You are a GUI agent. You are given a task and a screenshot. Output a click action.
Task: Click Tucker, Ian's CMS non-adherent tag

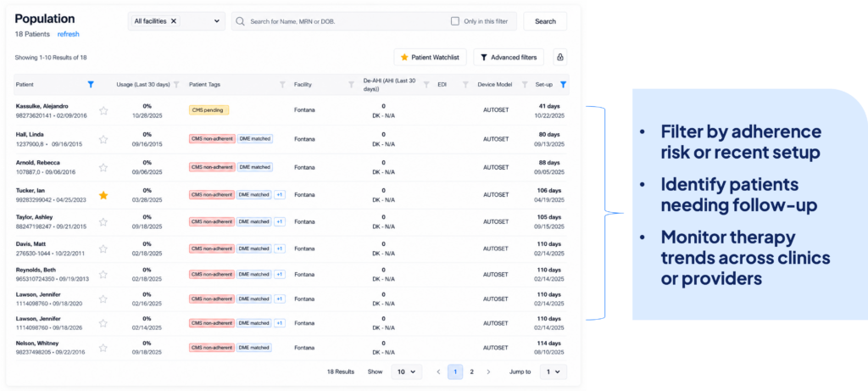pyautogui.click(x=212, y=194)
